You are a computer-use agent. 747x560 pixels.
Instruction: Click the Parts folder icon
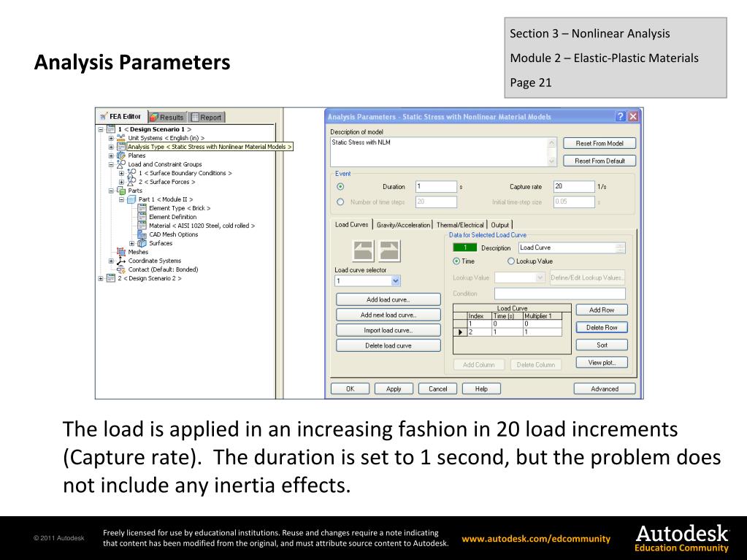click(121, 191)
